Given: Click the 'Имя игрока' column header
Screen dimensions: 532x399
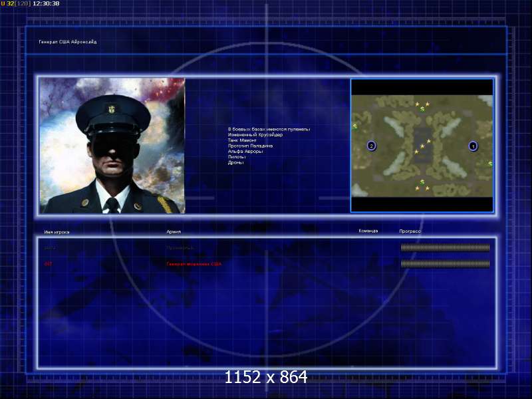Looking at the screenshot, I should click(57, 232).
